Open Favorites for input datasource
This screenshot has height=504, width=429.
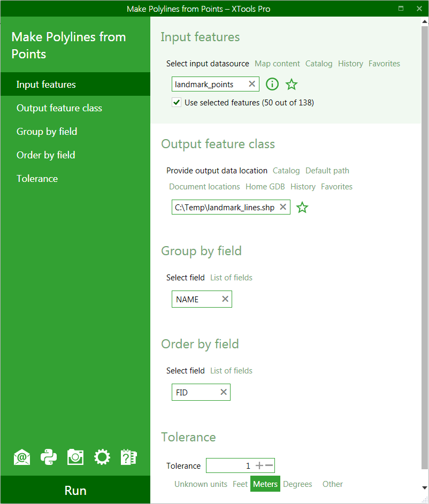click(384, 64)
